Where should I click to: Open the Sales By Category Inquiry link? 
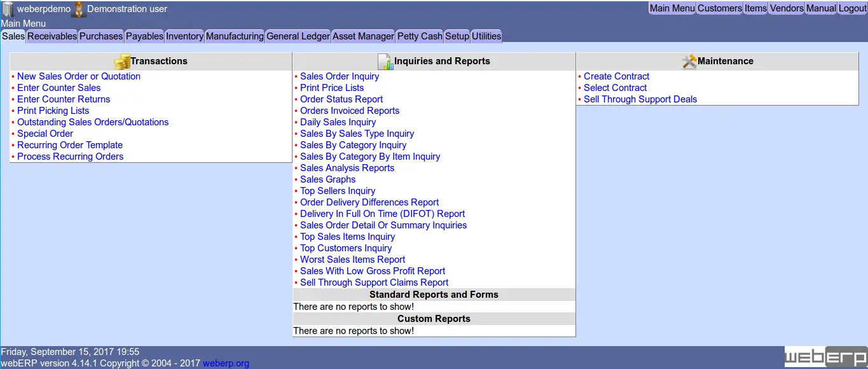354,145
